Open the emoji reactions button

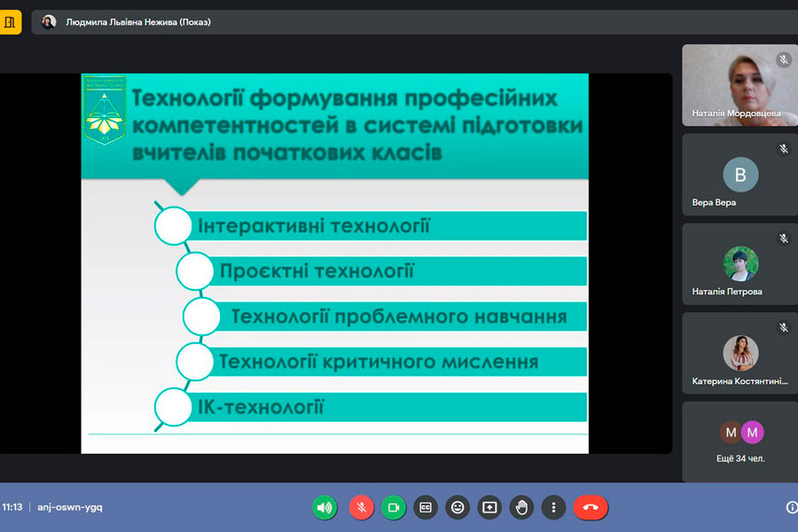tap(458, 507)
